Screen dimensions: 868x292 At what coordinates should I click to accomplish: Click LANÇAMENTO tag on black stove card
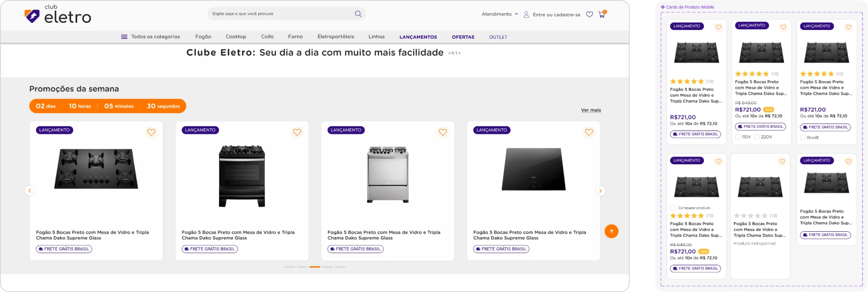(200, 130)
